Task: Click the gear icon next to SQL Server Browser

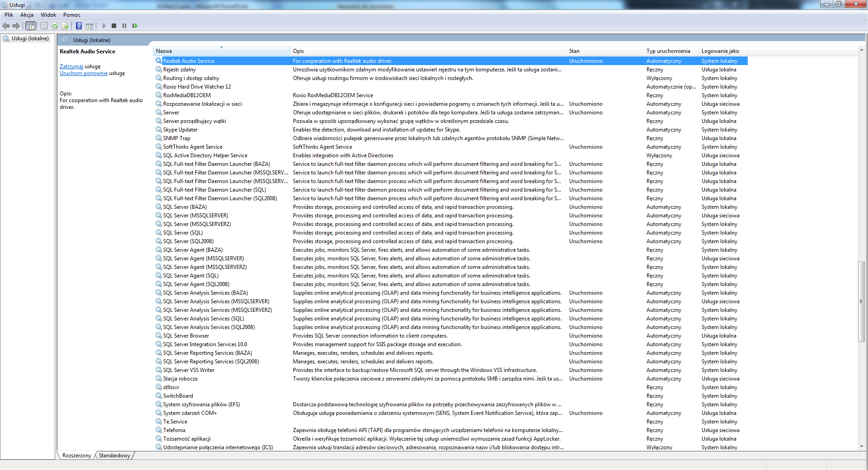Action: click(x=159, y=336)
